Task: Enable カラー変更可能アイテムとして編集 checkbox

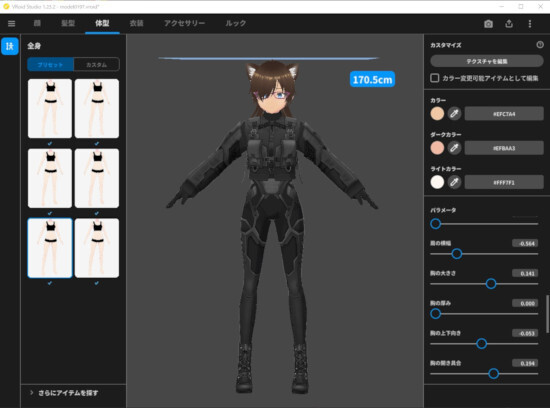Action: point(435,78)
